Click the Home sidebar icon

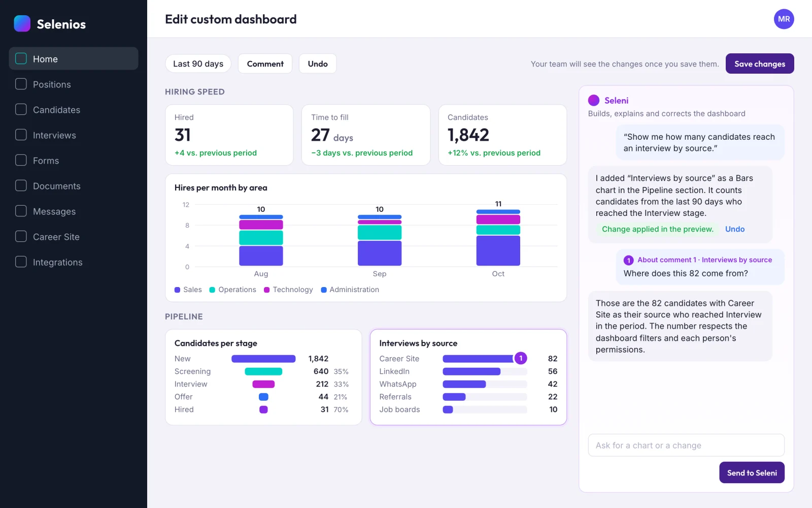coord(21,59)
